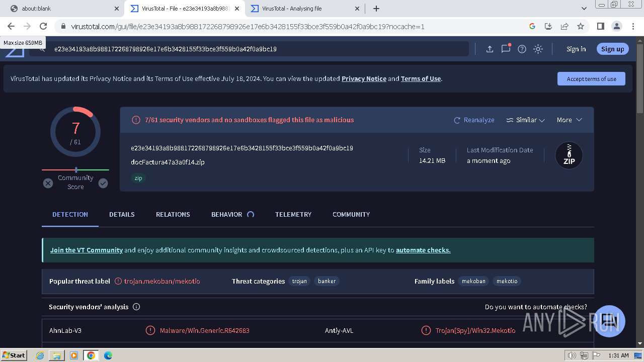Reload the current page
This screenshot has width=644, height=362.
43,26
